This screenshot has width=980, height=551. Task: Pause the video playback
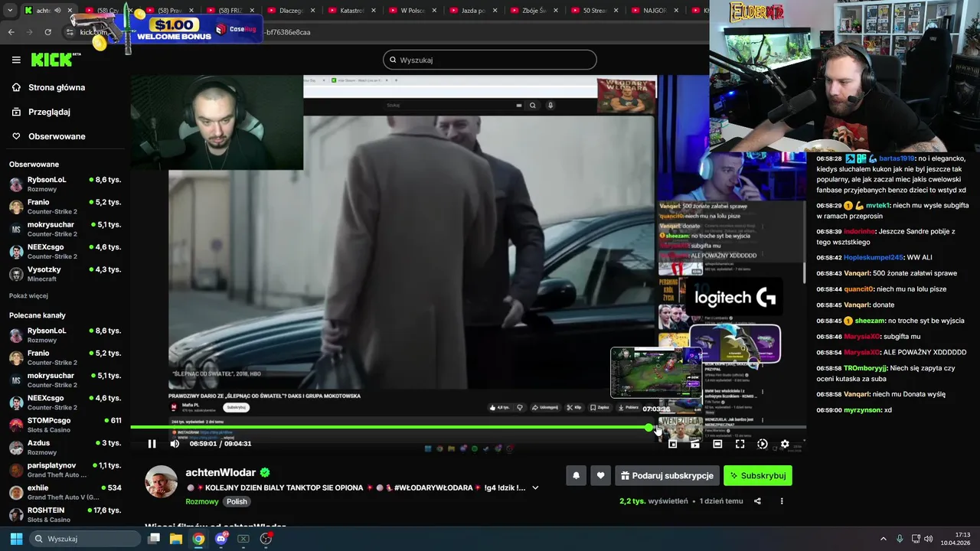[152, 444]
